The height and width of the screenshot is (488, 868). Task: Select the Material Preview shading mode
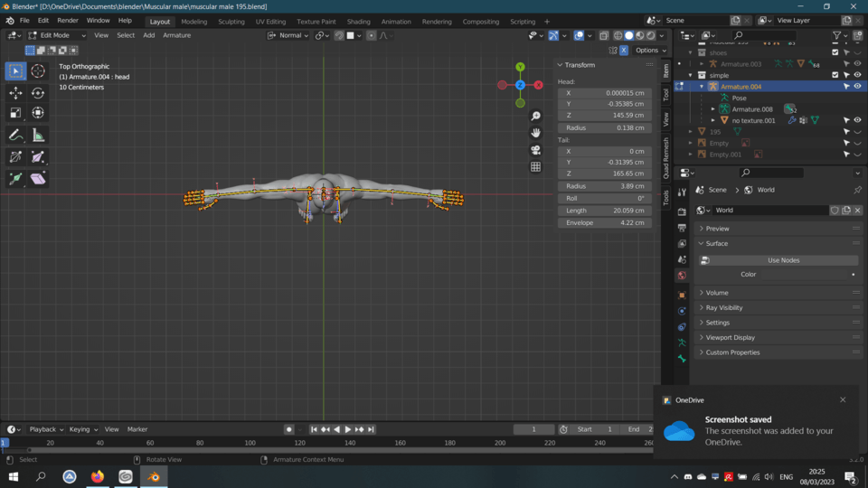[640, 35]
